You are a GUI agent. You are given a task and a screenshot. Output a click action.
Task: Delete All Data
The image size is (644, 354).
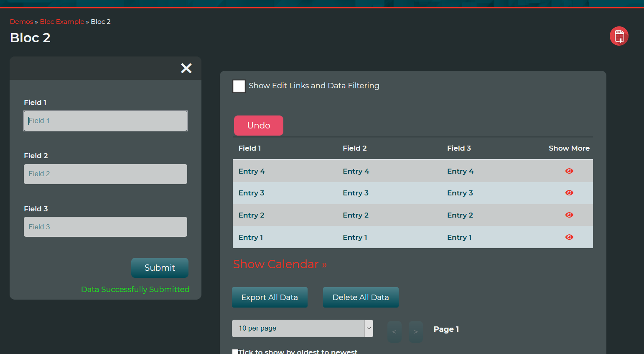pyautogui.click(x=361, y=298)
